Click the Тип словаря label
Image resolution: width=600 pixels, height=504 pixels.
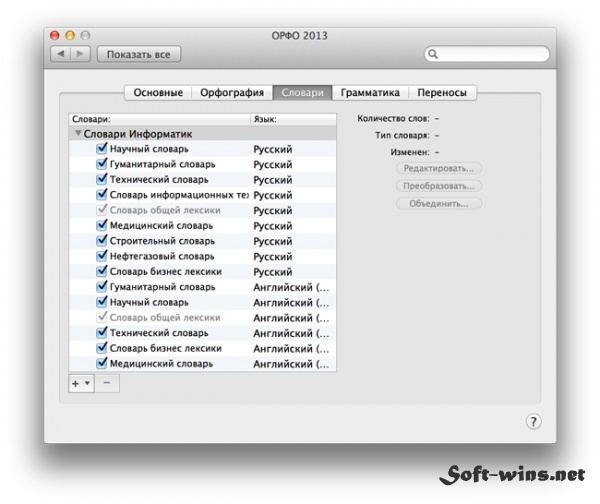(x=402, y=135)
